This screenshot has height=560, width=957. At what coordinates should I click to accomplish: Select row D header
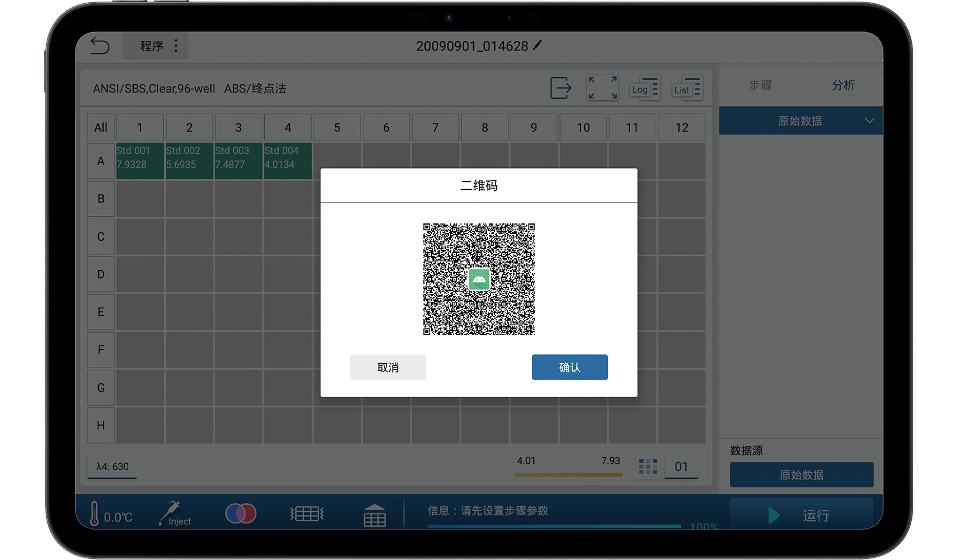click(101, 274)
